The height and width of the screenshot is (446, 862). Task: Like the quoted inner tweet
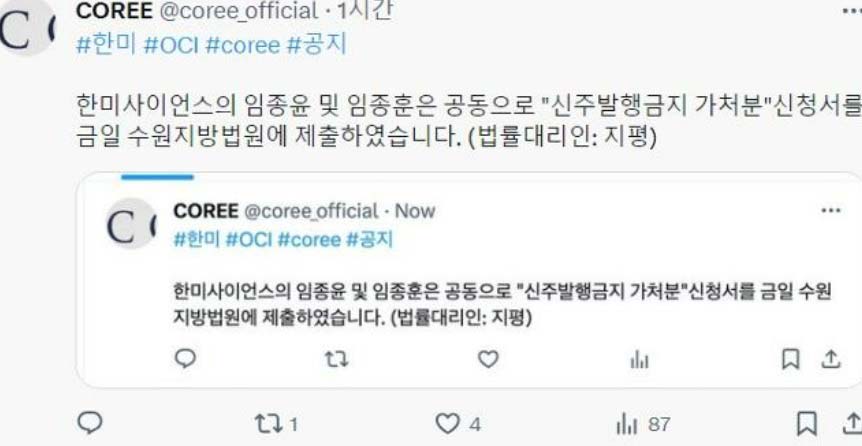[x=488, y=360]
